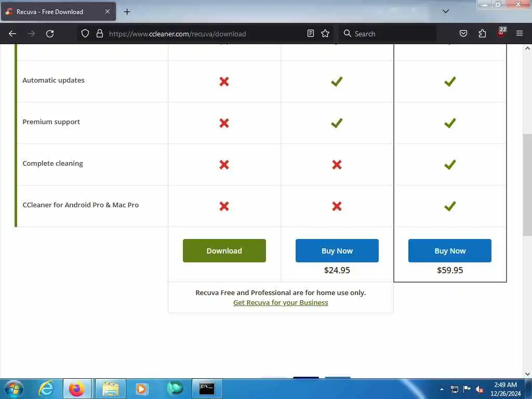Close the Recuva - Free Download tab
This screenshot has height=399, width=532.
107,12
